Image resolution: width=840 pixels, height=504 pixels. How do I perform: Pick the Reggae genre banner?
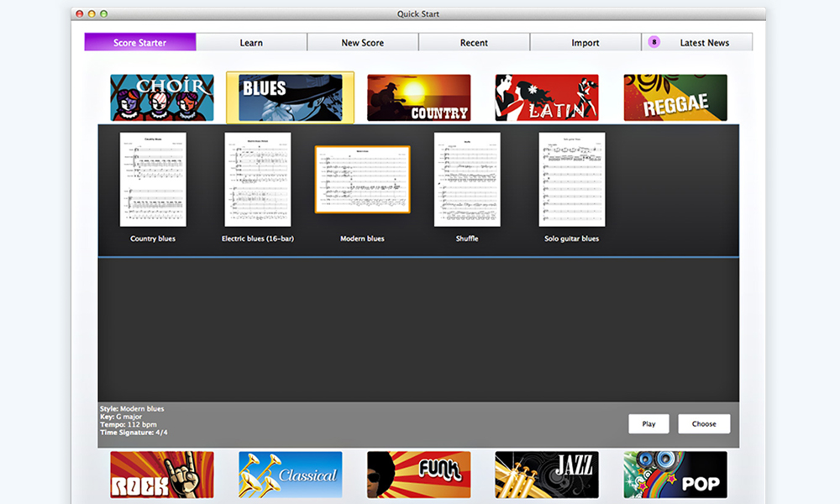(x=675, y=97)
